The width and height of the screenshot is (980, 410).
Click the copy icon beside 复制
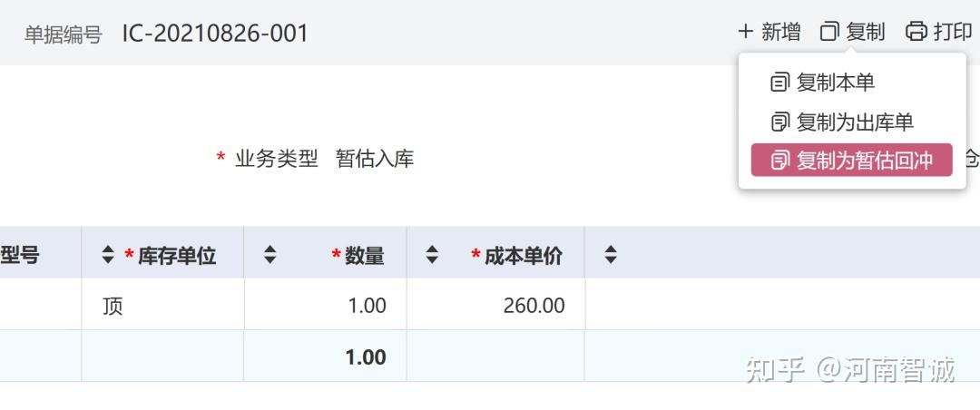[829, 31]
